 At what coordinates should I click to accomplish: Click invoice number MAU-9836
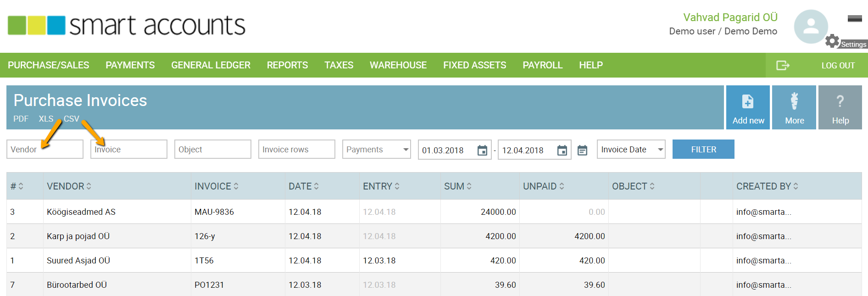(214, 212)
